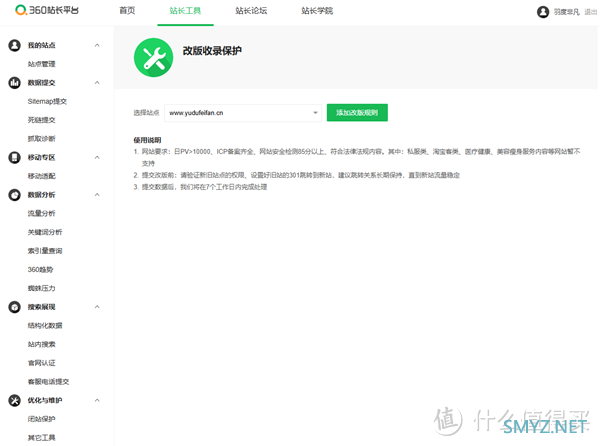The image size is (600, 446).
Task: Click the 搜索展现 cube icon
Action: [15, 307]
